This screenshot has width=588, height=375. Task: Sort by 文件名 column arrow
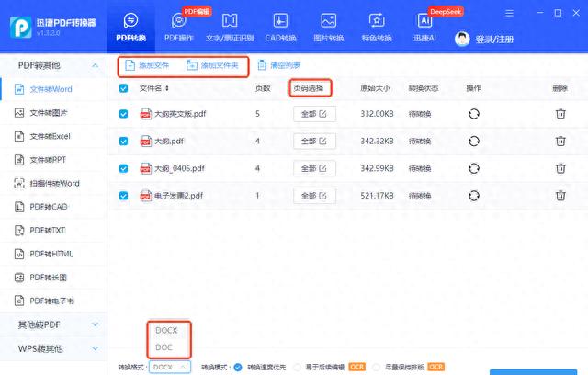click(x=167, y=88)
